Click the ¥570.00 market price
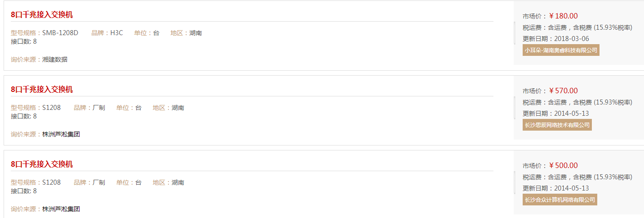The width and height of the screenshot is (644, 218). pos(564,91)
